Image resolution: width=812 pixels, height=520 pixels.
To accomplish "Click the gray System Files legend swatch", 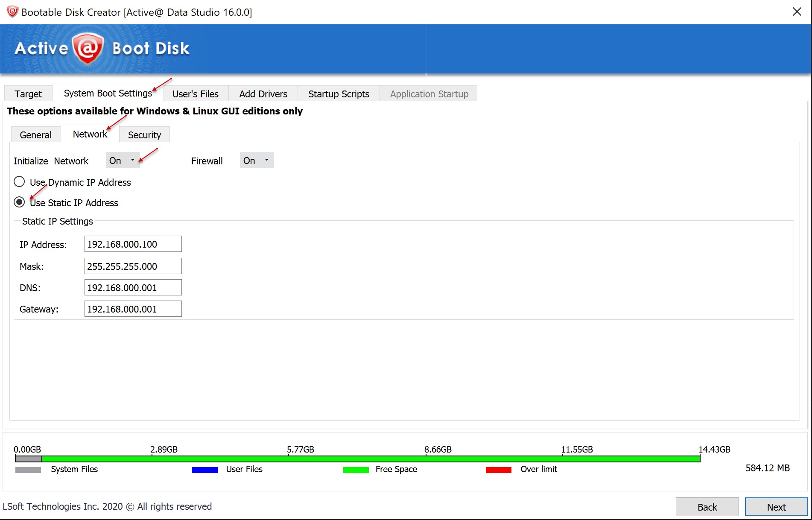I will (x=28, y=470).
